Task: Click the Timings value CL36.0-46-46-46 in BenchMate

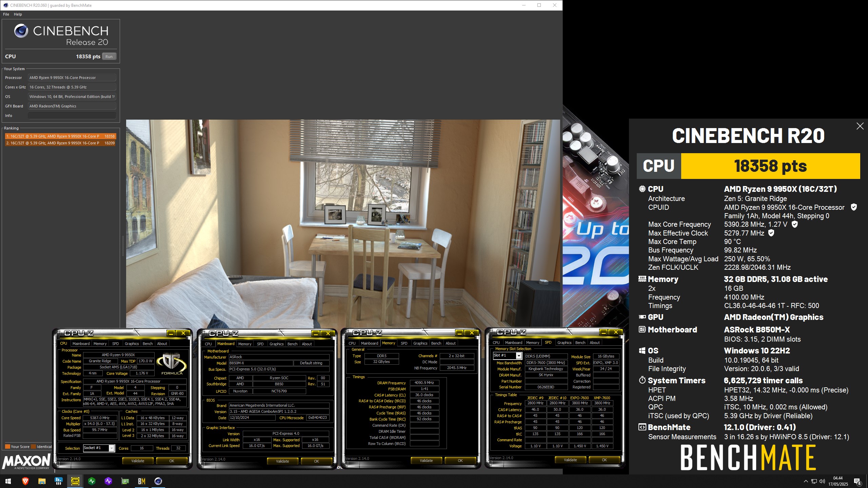Action: tap(771, 306)
